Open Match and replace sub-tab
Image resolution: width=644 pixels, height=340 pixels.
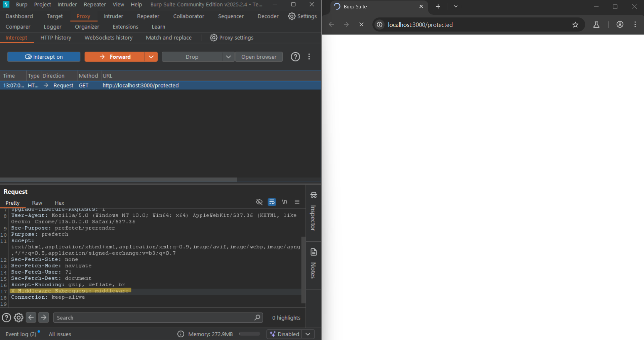[x=169, y=38]
